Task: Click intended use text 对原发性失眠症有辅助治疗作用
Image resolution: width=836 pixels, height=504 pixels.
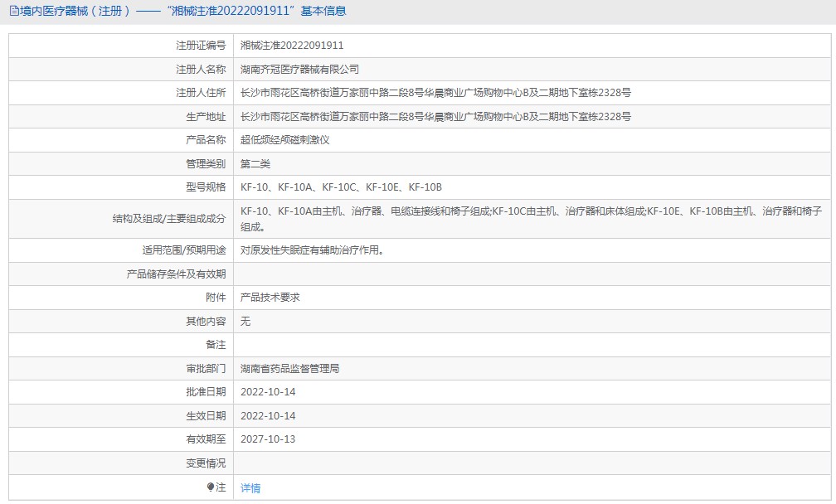Action: tap(312, 250)
